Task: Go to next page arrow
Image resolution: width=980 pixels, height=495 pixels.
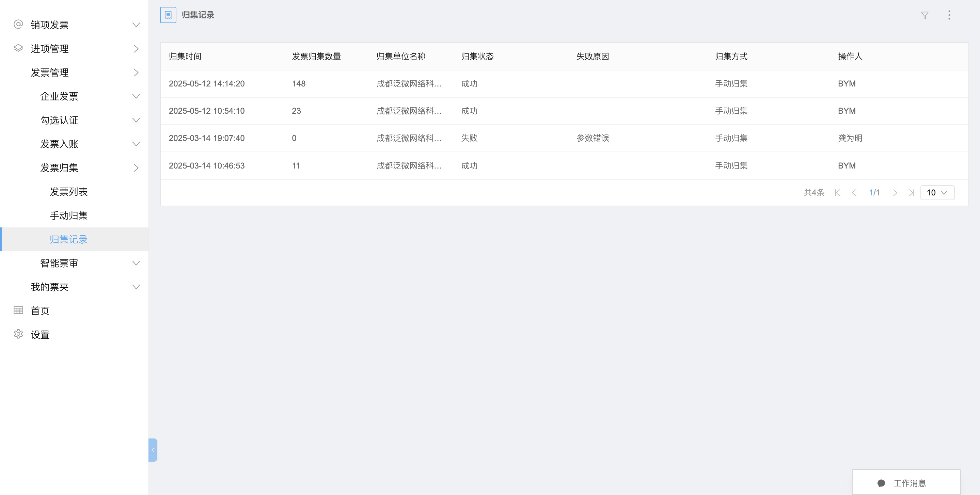Action: pyautogui.click(x=895, y=193)
